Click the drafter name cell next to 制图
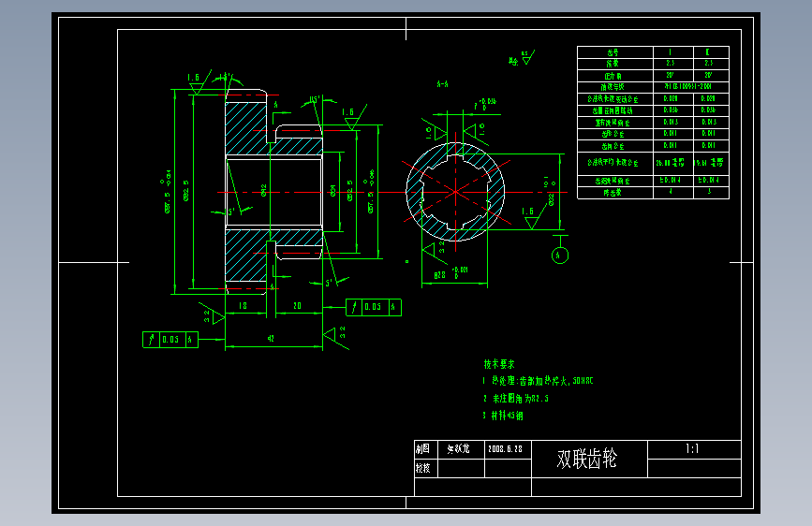The image size is (812, 526). click(461, 449)
